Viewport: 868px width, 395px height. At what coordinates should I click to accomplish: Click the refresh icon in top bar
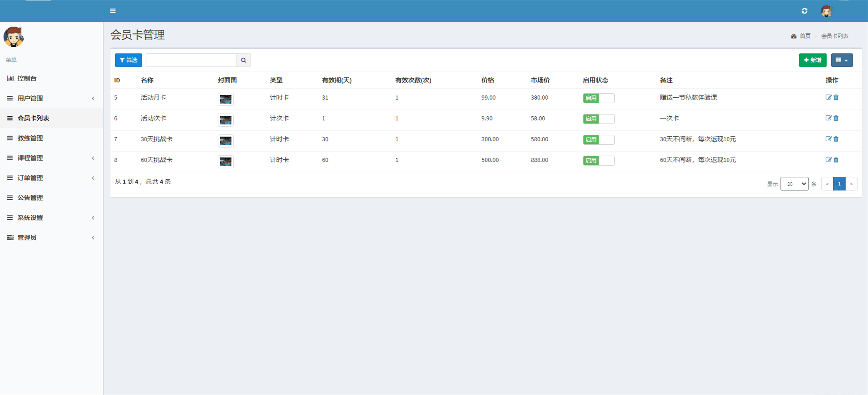[805, 11]
